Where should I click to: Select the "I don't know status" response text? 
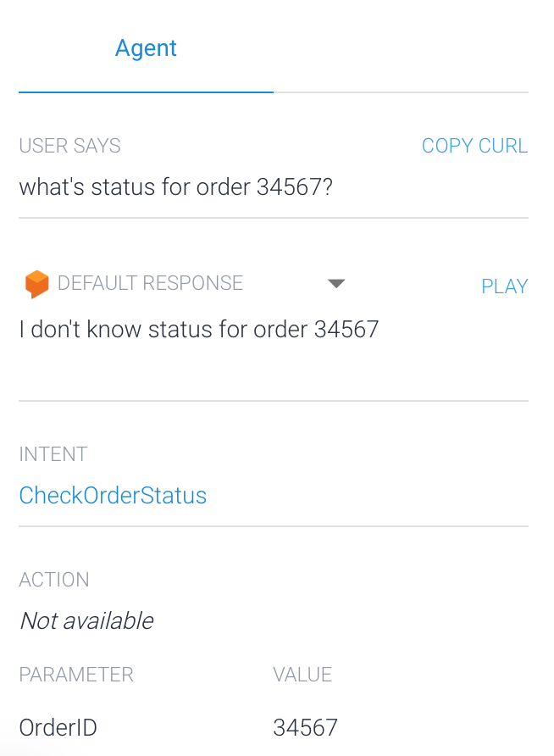pyautogui.click(x=199, y=330)
